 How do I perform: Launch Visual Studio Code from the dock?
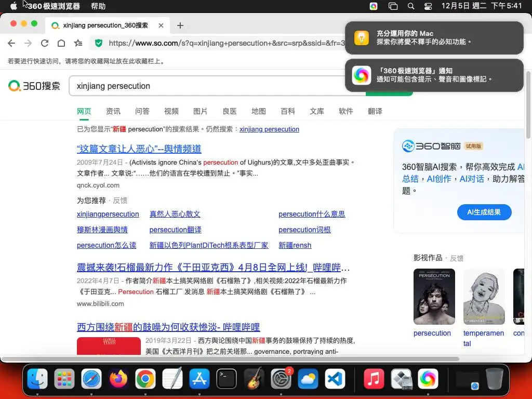click(x=335, y=379)
